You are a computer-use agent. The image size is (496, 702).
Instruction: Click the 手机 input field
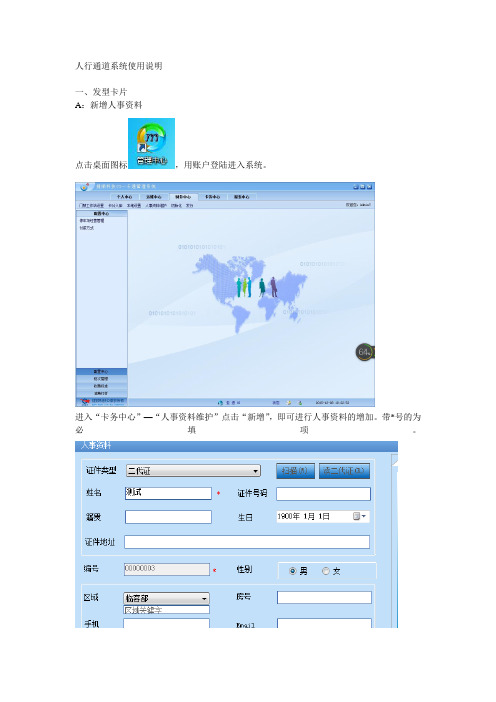(167, 623)
